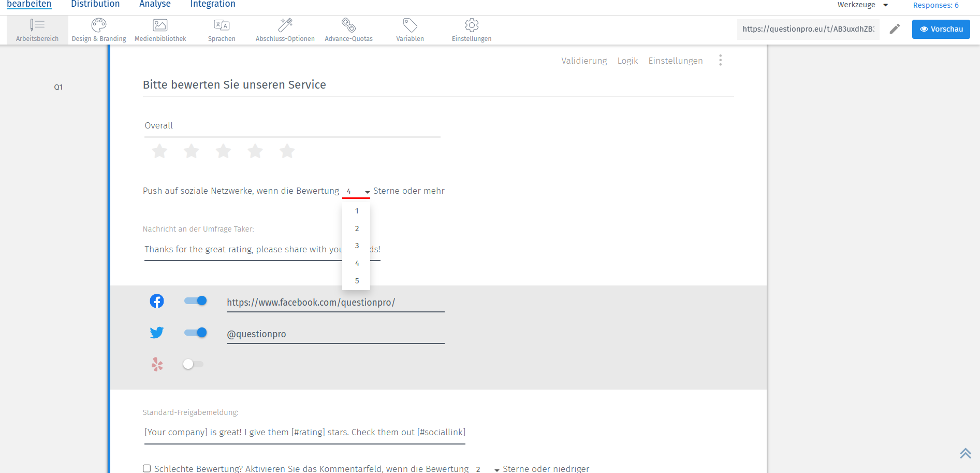Select the first rating star
Screen dimensions: 980x473
(x=159, y=151)
